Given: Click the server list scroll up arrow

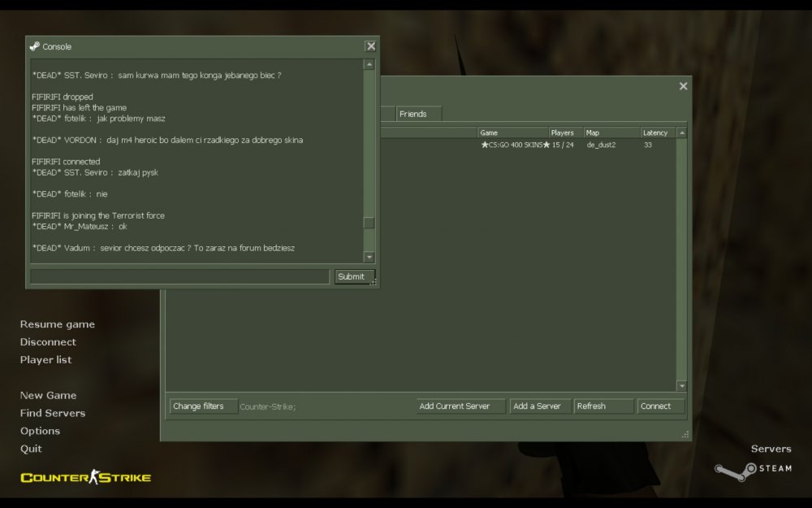Looking at the screenshot, I should point(682,132).
